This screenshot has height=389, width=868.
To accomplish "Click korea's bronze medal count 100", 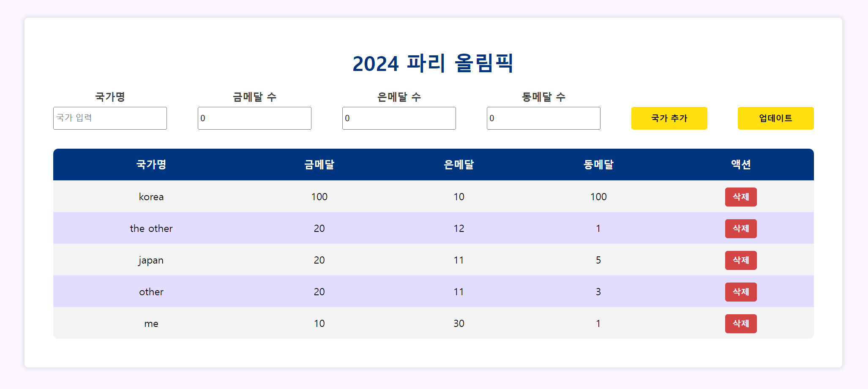I will (598, 196).
